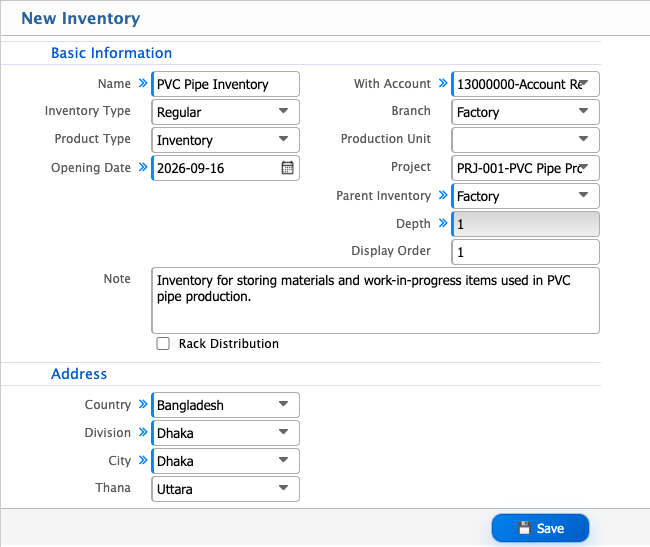The image size is (650, 547).
Task: Click the double-chevron marker beside Name
Action: (x=143, y=83)
